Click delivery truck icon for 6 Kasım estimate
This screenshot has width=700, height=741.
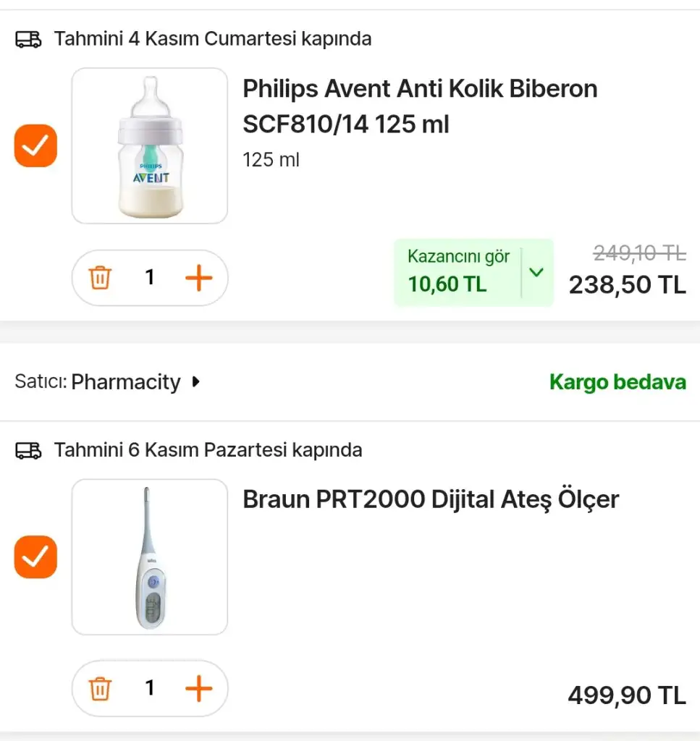[x=29, y=450]
